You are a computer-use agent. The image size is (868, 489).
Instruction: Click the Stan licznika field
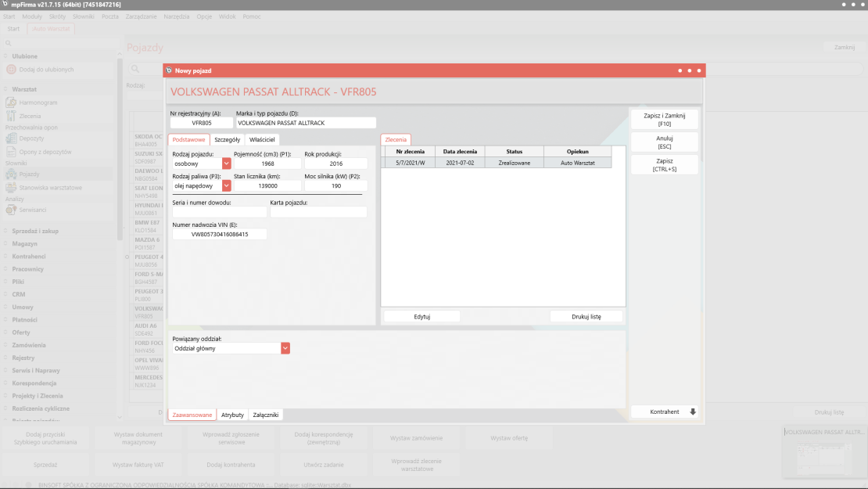267,186
